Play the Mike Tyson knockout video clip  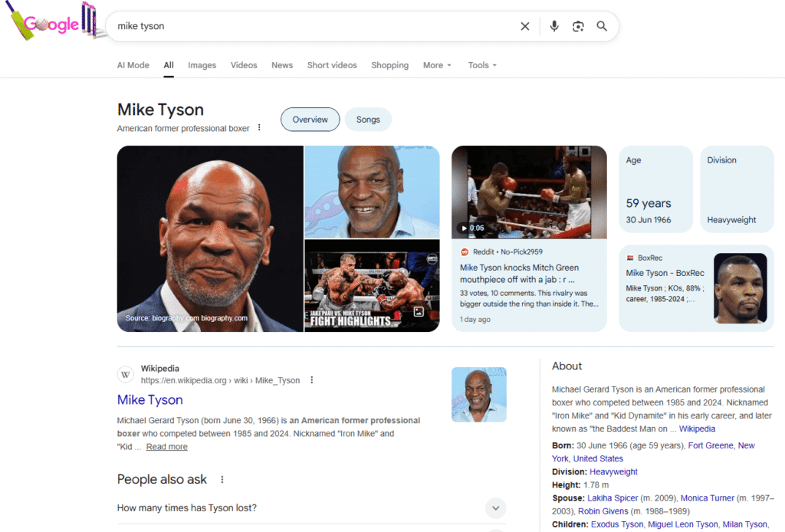pyautogui.click(x=529, y=190)
